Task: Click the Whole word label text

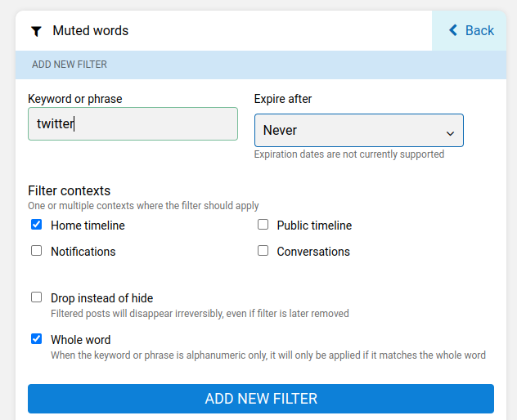Action: tap(80, 340)
